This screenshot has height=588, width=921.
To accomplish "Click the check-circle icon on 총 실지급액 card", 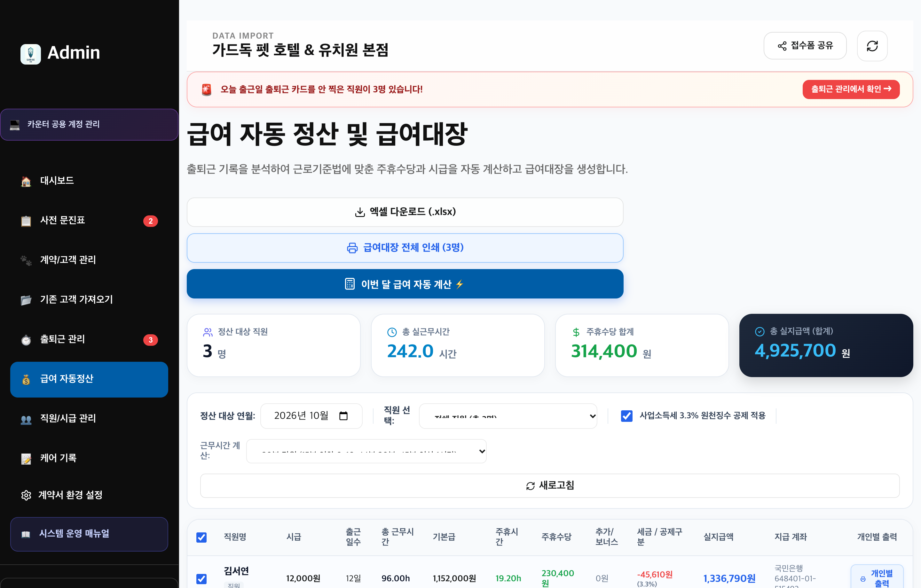I will (x=760, y=331).
